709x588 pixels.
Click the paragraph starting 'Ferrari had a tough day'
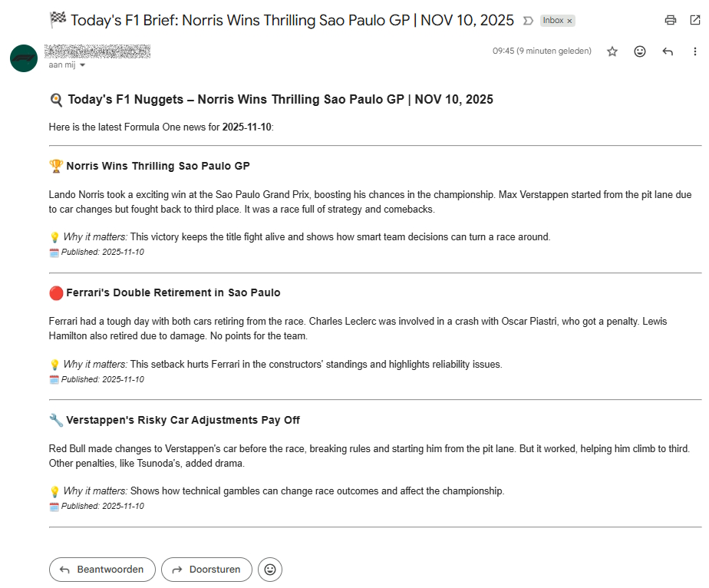coord(358,329)
